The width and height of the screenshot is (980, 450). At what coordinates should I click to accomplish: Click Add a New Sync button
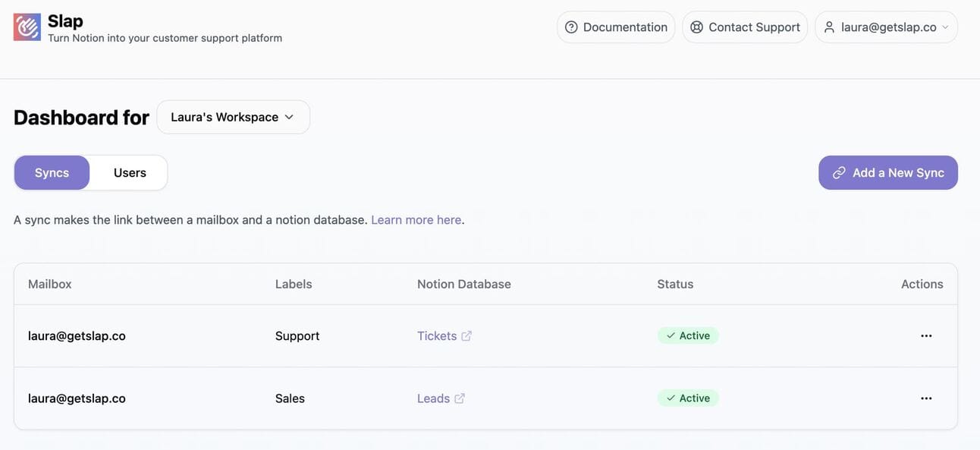pos(887,173)
